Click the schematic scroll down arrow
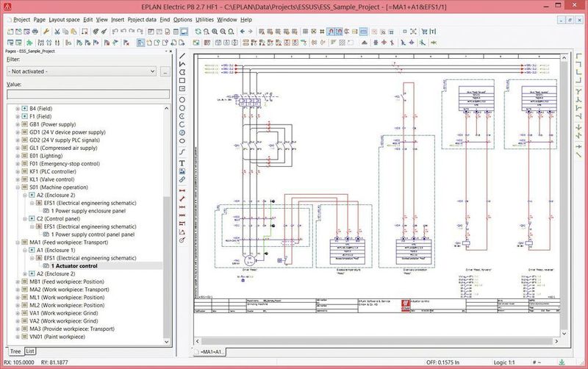This screenshot has width=588, height=369. click(x=564, y=334)
